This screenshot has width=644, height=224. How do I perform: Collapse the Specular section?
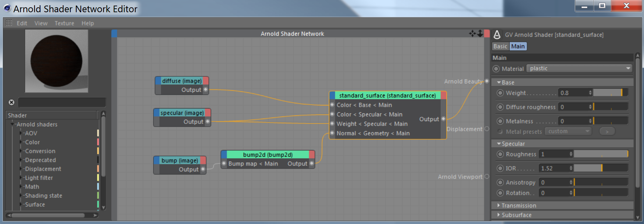(499, 143)
